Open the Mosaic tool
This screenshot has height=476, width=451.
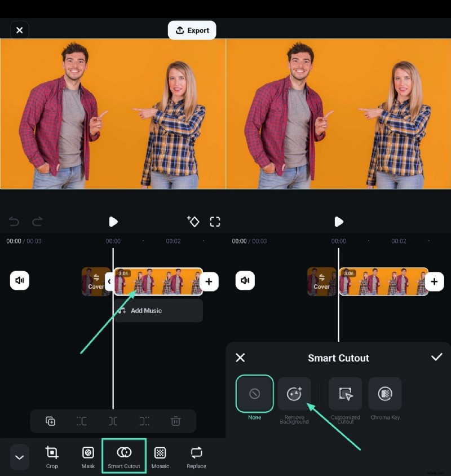[x=160, y=457]
